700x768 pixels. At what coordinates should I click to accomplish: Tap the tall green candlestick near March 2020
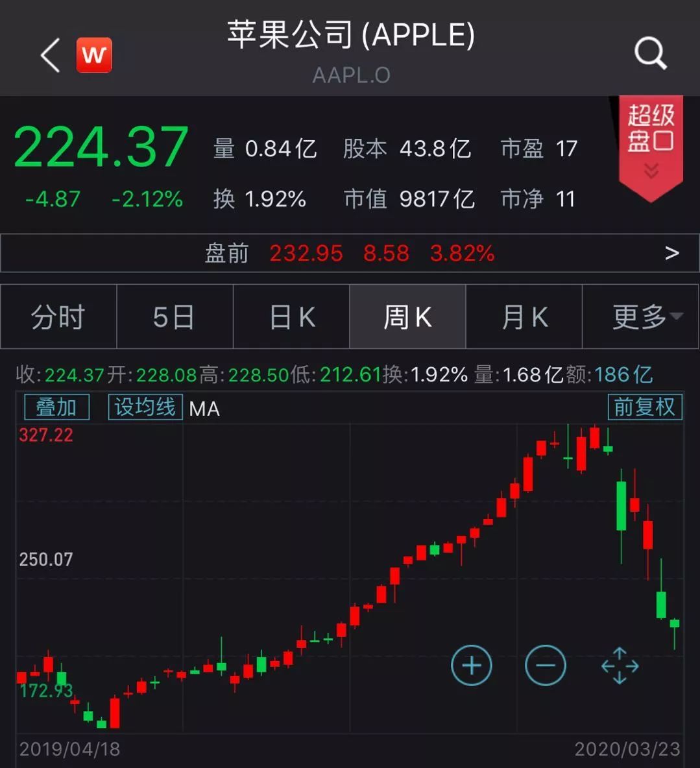[622, 506]
